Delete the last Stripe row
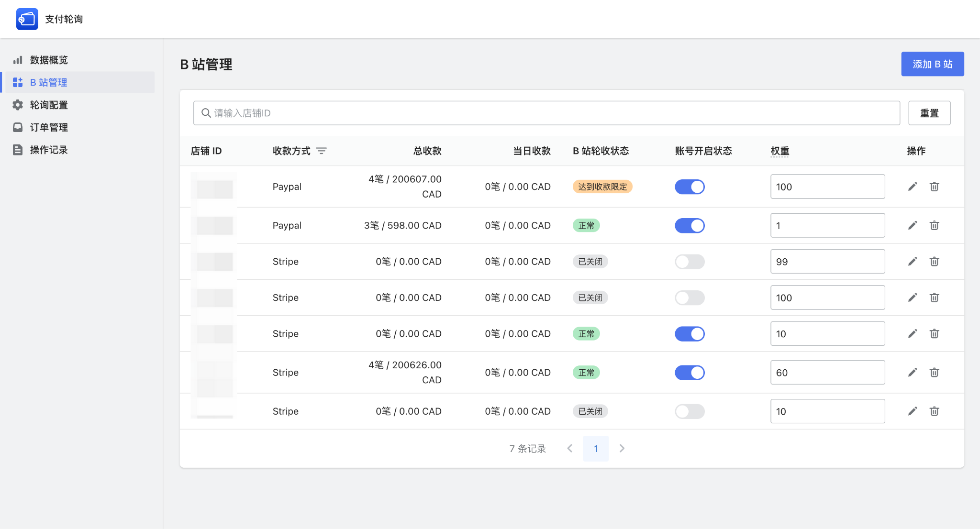 point(934,411)
